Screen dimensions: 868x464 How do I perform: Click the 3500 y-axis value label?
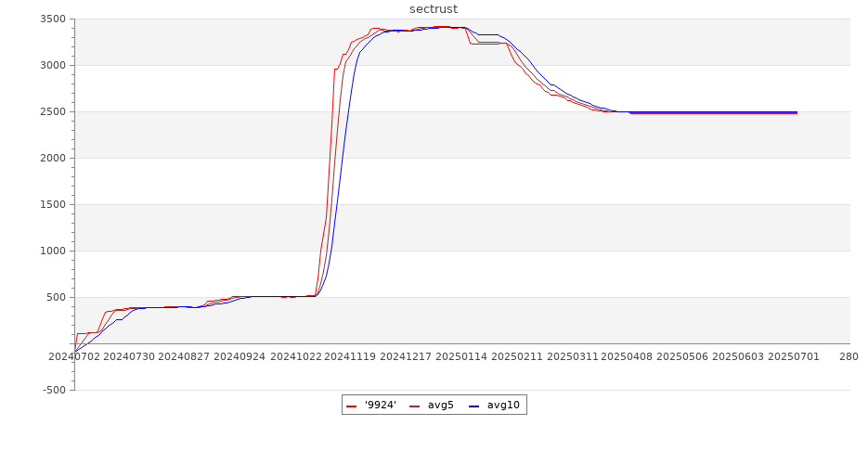click(53, 19)
